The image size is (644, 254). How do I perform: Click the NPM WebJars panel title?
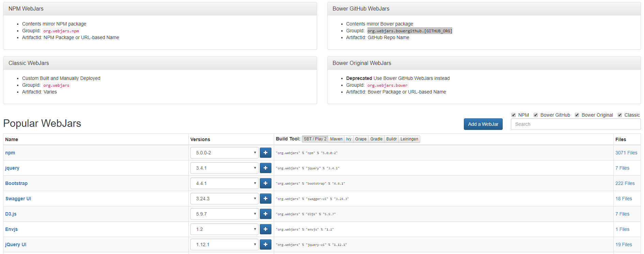tap(26, 9)
